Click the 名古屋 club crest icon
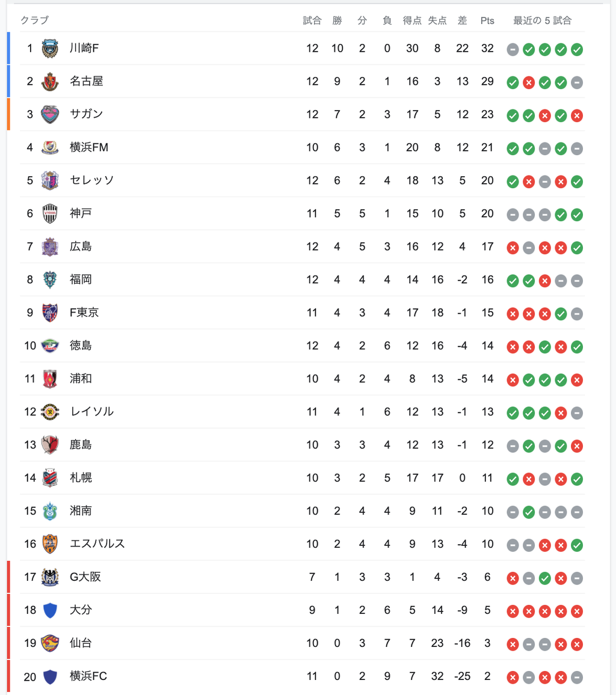The height and width of the screenshot is (695, 616). pos(50,82)
